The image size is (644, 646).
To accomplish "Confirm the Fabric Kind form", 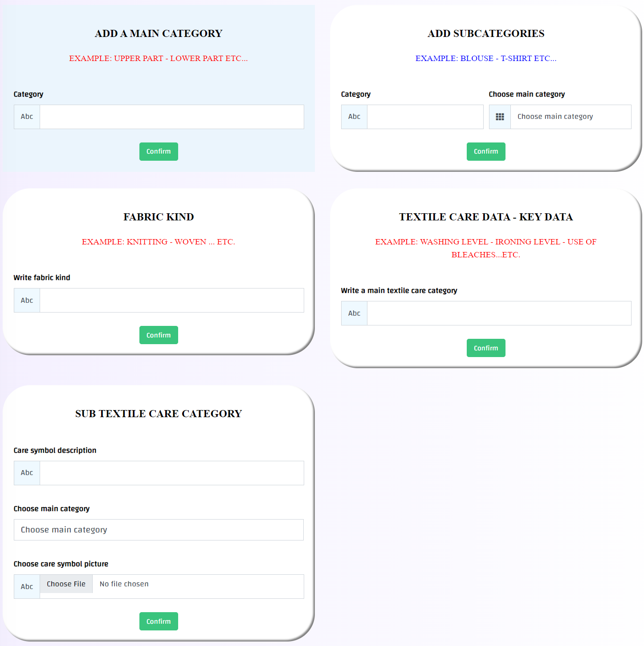I will tap(159, 335).
